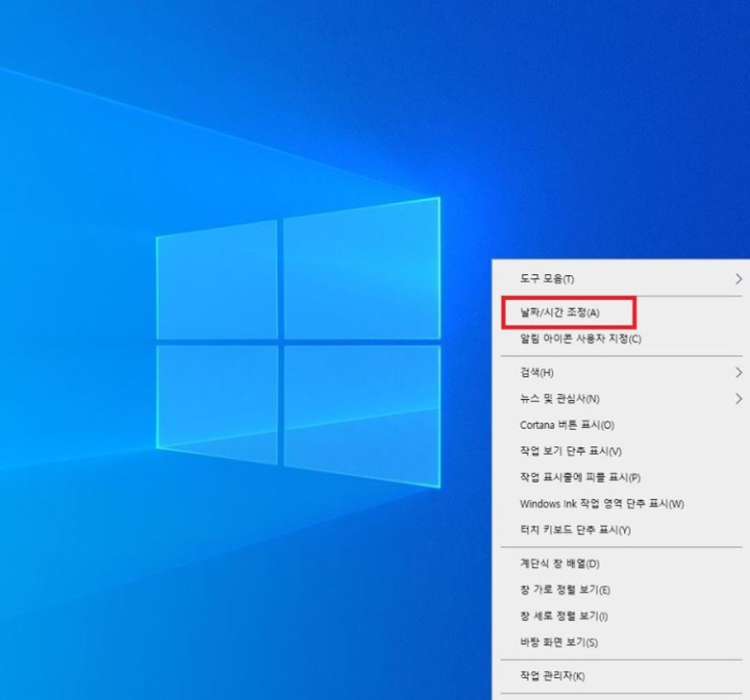Open the 도구 모음(T) submenu entry
This screenshot has height=700, width=750.
tap(621, 279)
